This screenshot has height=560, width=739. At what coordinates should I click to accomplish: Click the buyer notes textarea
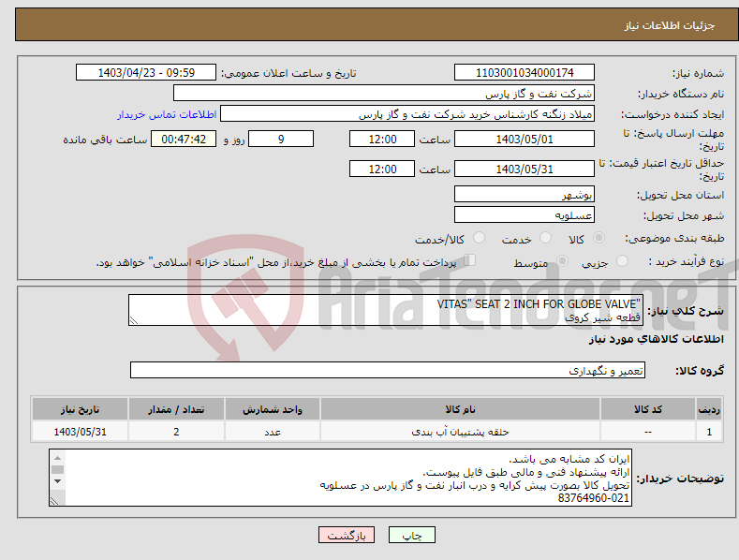pos(340,478)
